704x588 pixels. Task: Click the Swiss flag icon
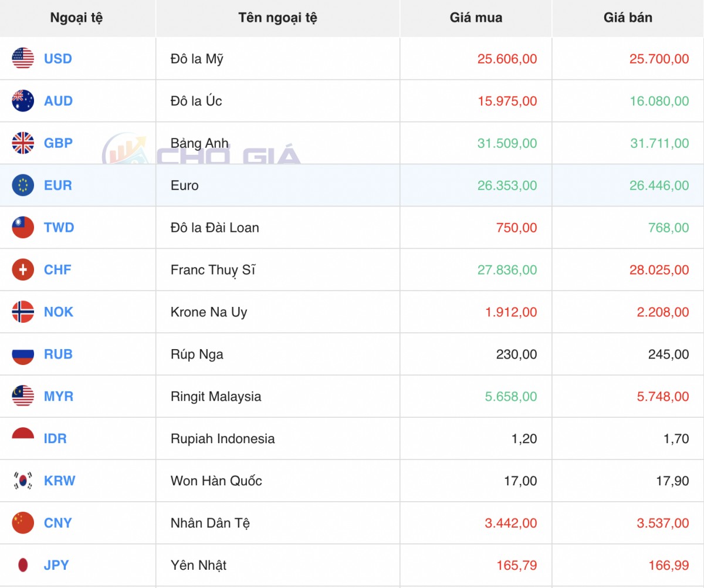coord(23,270)
